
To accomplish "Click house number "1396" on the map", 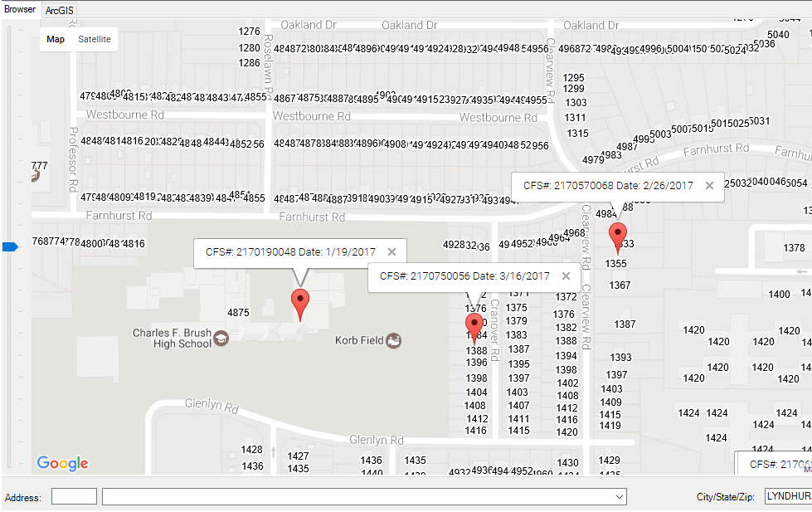I will click(x=476, y=363).
